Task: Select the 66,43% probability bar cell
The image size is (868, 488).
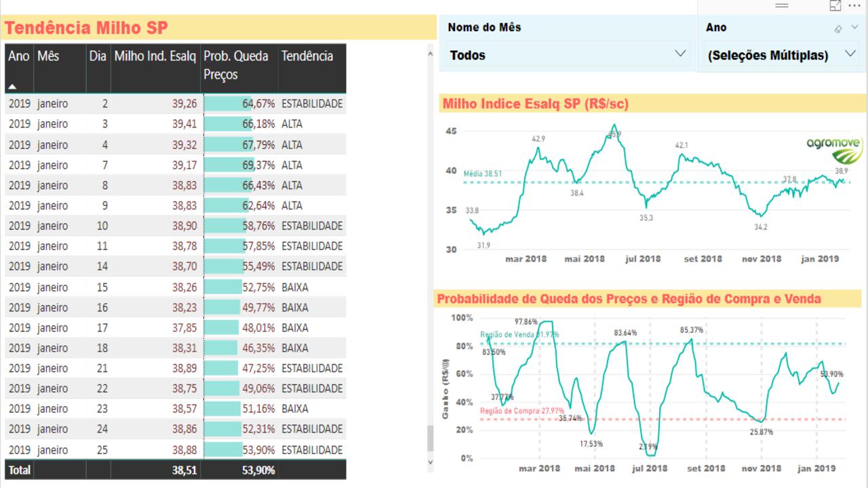Action: click(x=239, y=185)
